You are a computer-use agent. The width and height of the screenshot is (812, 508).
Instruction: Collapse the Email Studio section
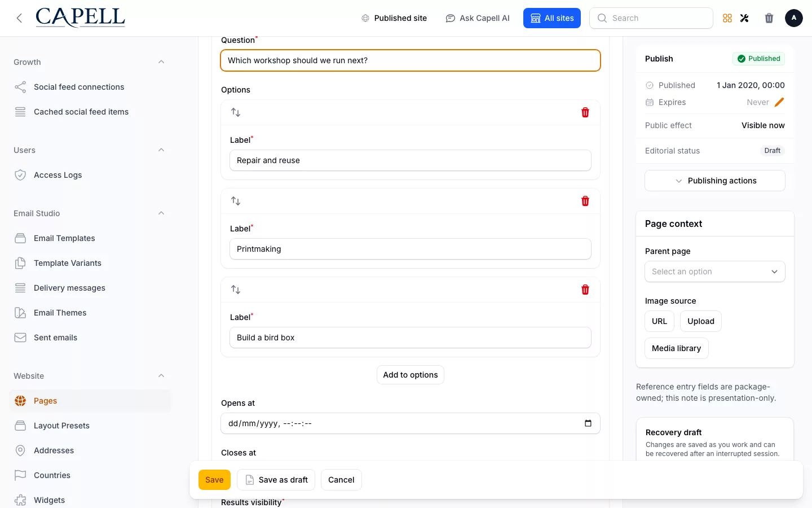pyautogui.click(x=161, y=213)
